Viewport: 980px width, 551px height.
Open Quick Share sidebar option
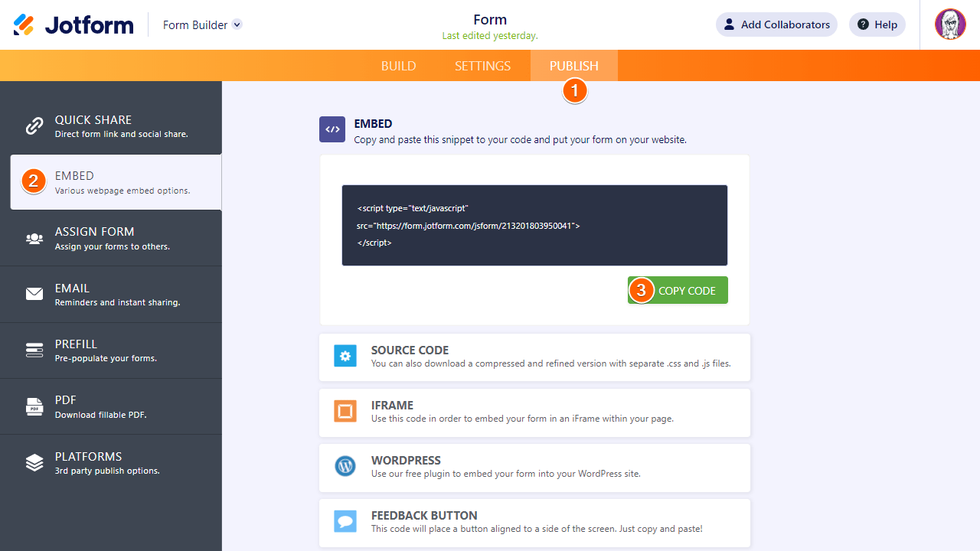tap(111, 126)
